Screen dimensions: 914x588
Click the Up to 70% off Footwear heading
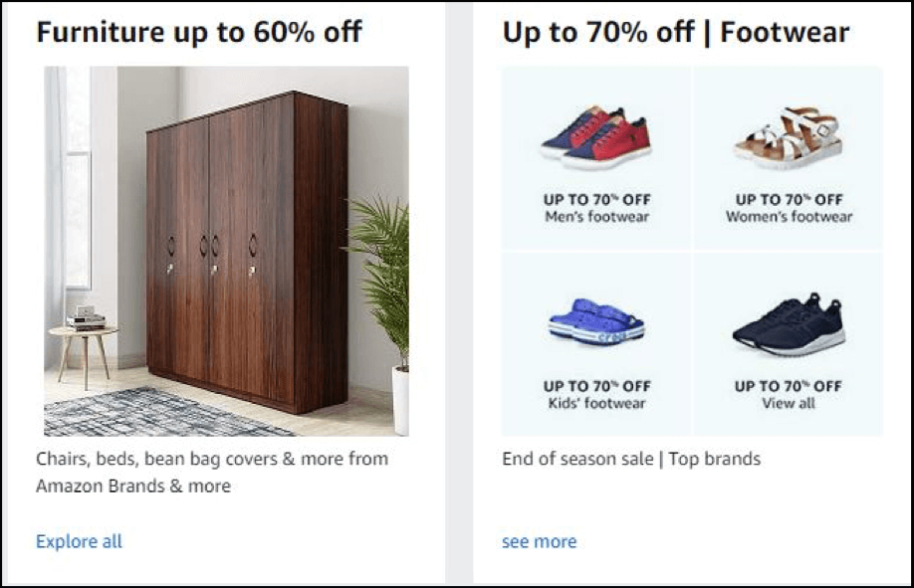676,33
